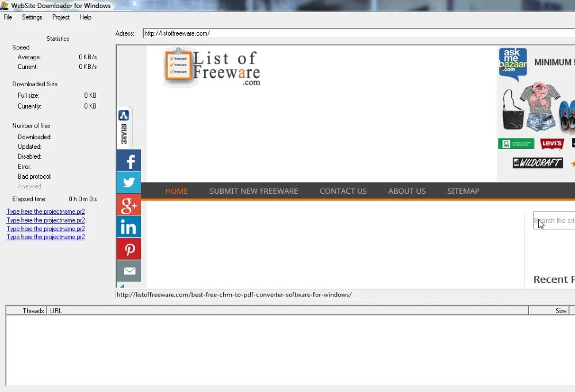Collapse share bar with small arrow below email
This screenshot has height=392, width=575.
[122, 286]
